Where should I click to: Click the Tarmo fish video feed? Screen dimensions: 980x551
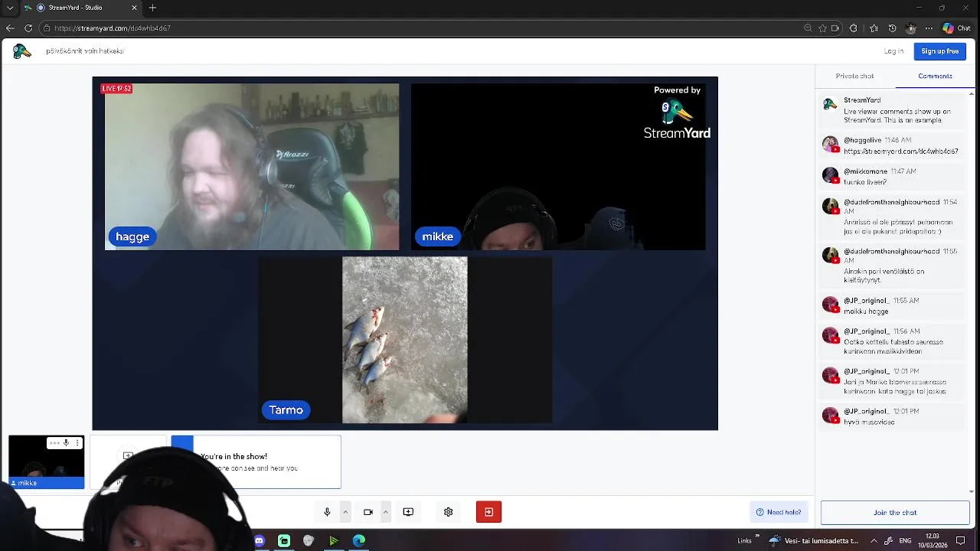pyautogui.click(x=404, y=340)
